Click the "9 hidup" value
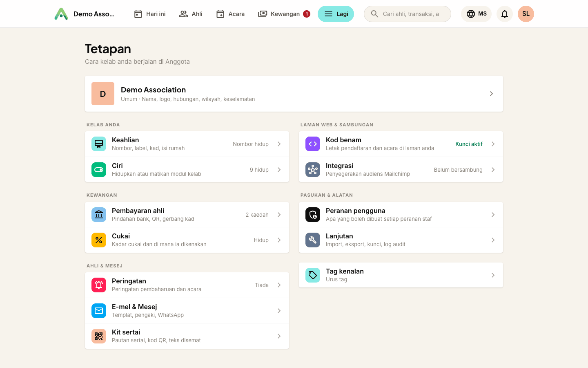 [x=259, y=170]
